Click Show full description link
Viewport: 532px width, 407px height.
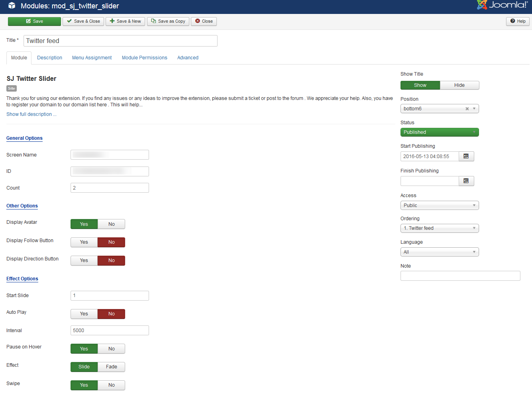click(31, 114)
